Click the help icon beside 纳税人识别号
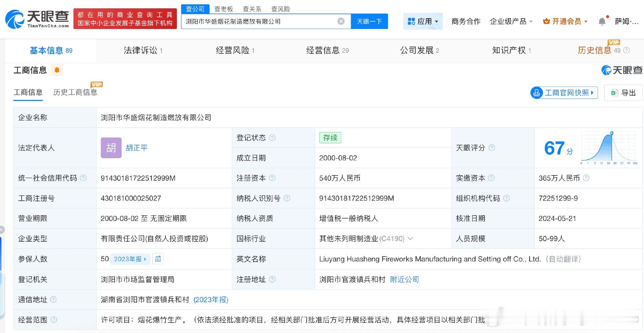Viewport: 644px width, 333px height. click(x=287, y=198)
